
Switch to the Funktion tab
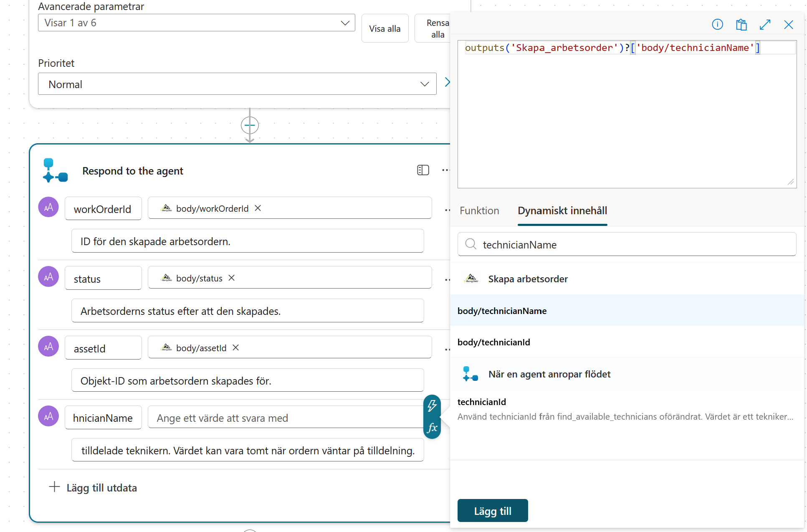479,210
